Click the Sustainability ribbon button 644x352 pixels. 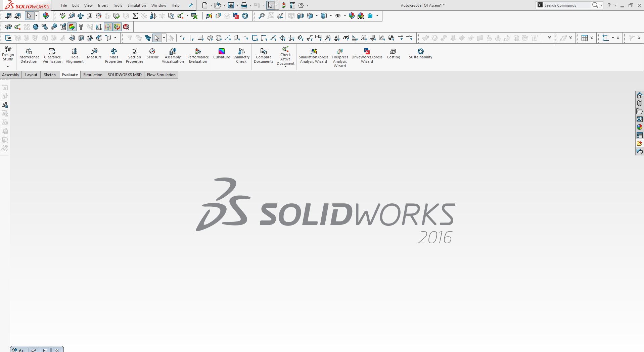[420, 54]
